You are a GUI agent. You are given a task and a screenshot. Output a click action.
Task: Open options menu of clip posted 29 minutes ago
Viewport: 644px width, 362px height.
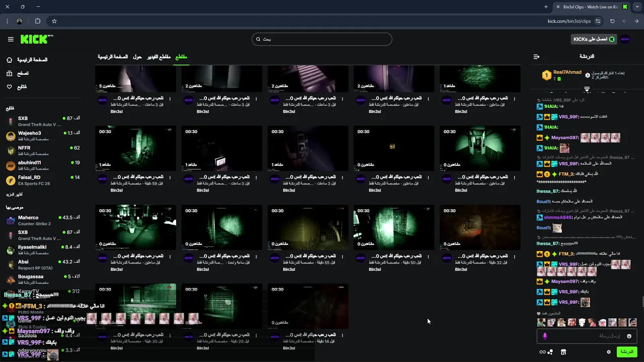pos(256,335)
